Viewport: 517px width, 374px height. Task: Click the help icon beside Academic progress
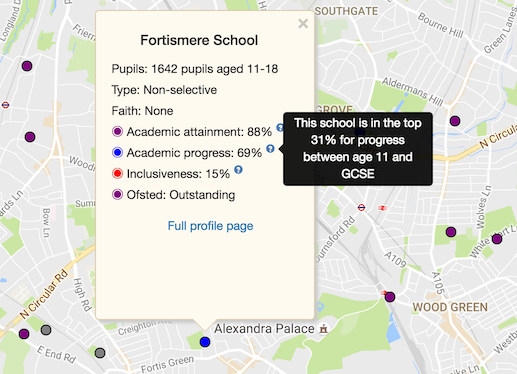[270, 149]
